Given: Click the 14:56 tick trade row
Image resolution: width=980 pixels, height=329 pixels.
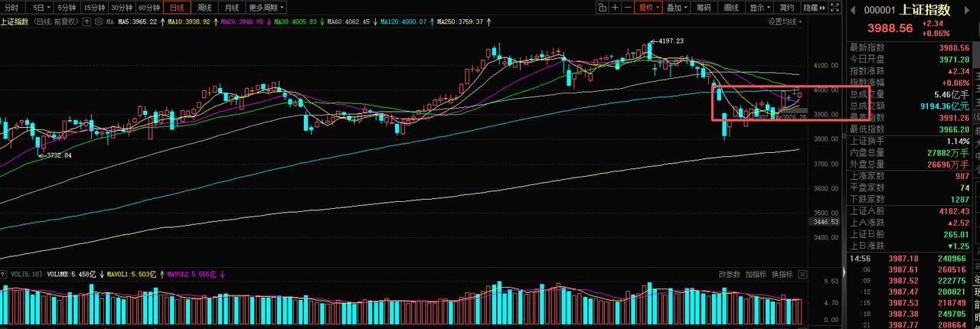Looking at the screenshot, I should 909,259.
